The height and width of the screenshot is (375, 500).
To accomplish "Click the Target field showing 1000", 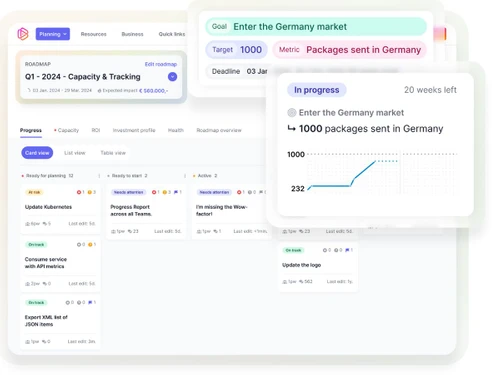I will [x=237, y=50].
